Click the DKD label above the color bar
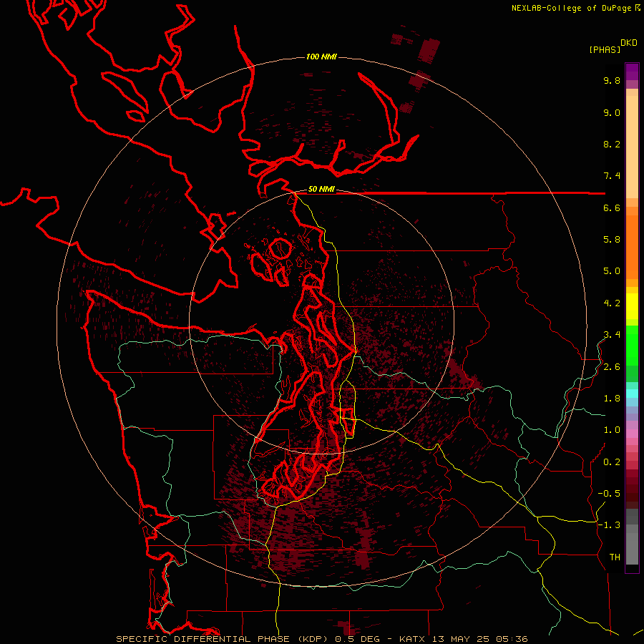Viewport: 644px width, 644px height. (629, 43)
